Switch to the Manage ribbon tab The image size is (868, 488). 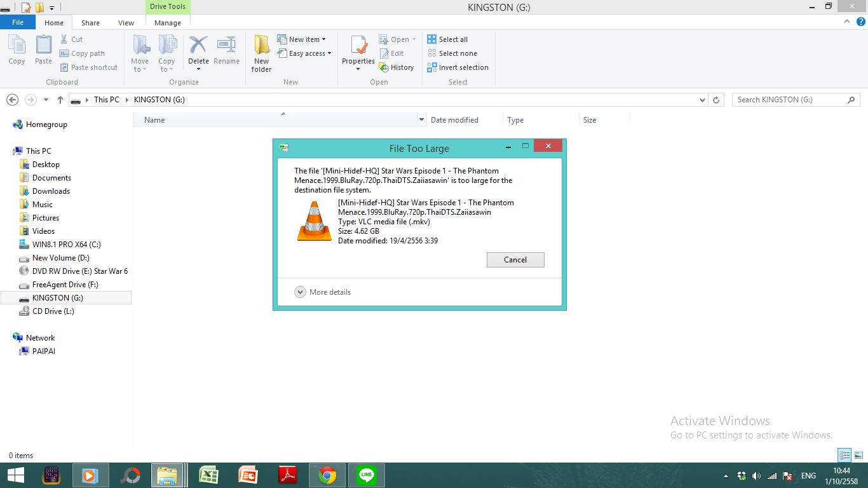[168, 23]
